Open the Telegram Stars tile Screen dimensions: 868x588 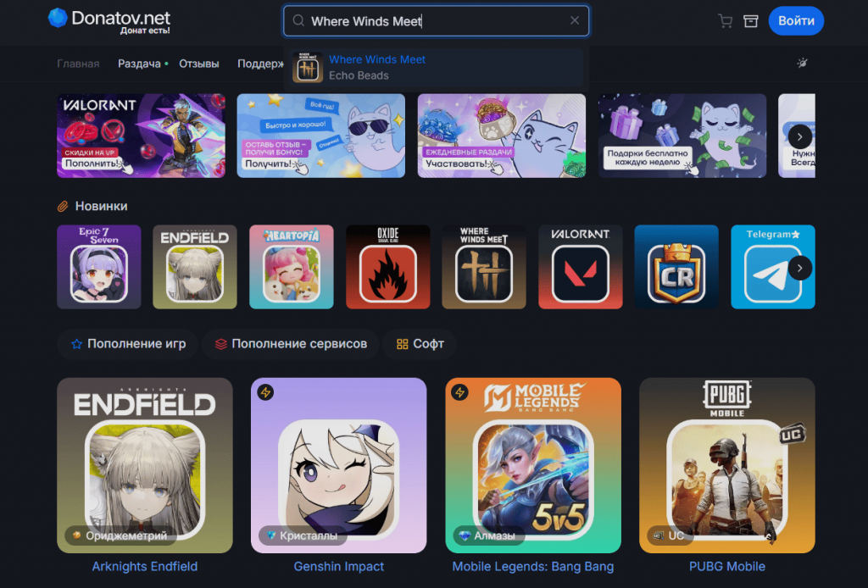pos(773,267)
